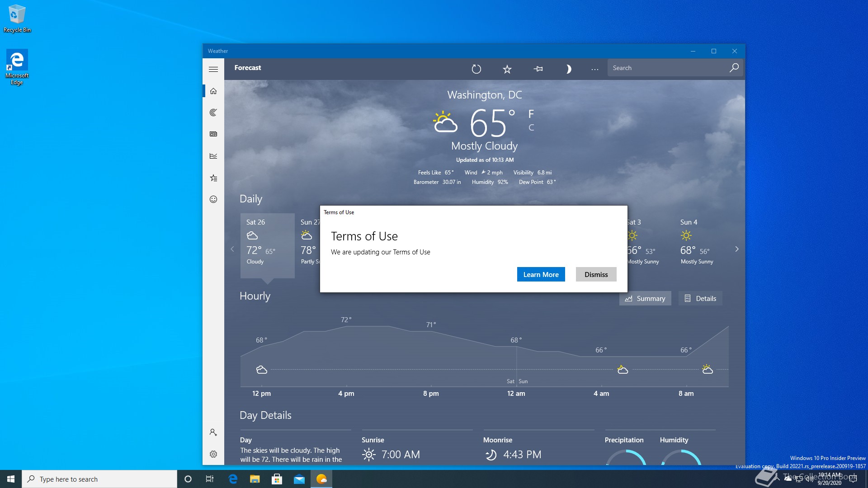Viewport: 868px width, 488px height.
Task: Maximize the Weather window
Action: click(x=714, y=51)
